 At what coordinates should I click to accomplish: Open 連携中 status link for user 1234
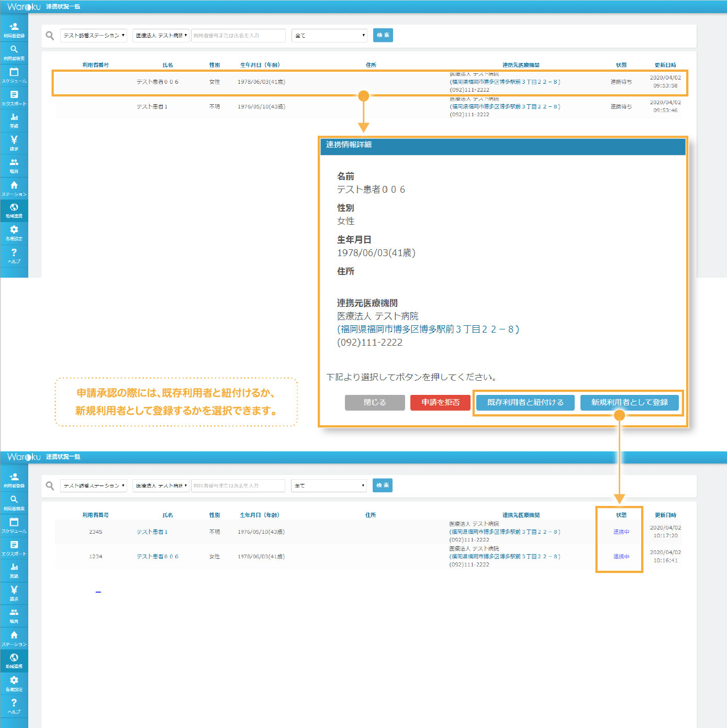(621, 556)
